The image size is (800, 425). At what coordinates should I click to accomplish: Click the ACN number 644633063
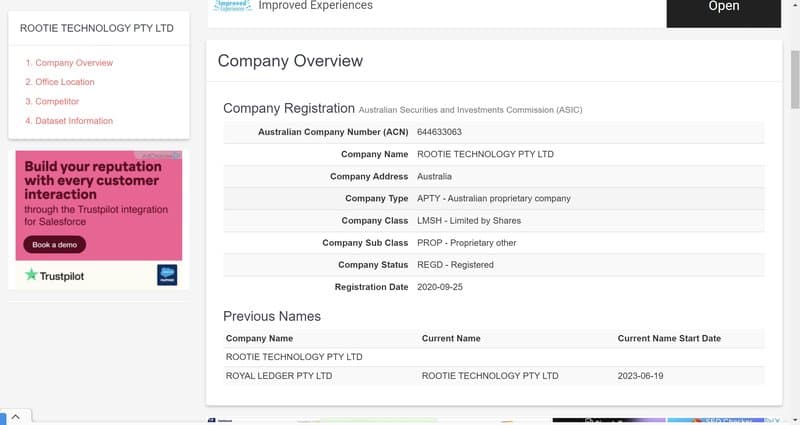click(439, 132)
